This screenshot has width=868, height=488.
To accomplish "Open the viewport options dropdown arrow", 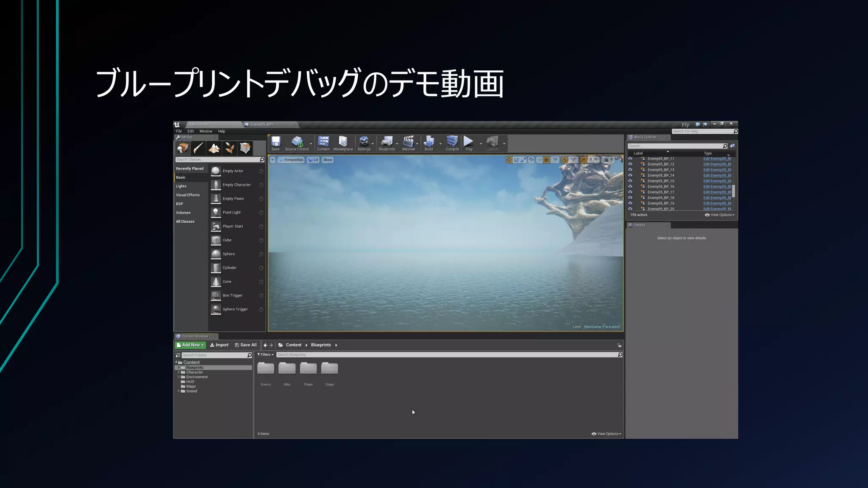I will [x=273, y=160].
